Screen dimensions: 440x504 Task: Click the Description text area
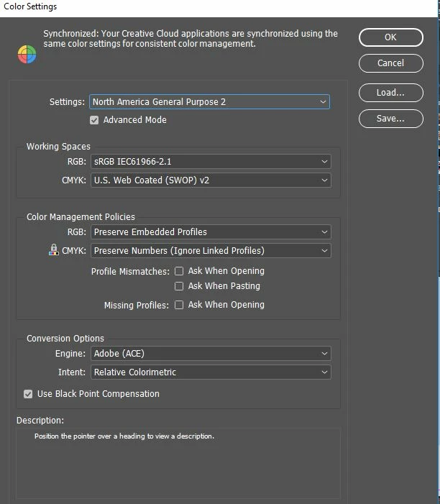(x=178, y=464)
